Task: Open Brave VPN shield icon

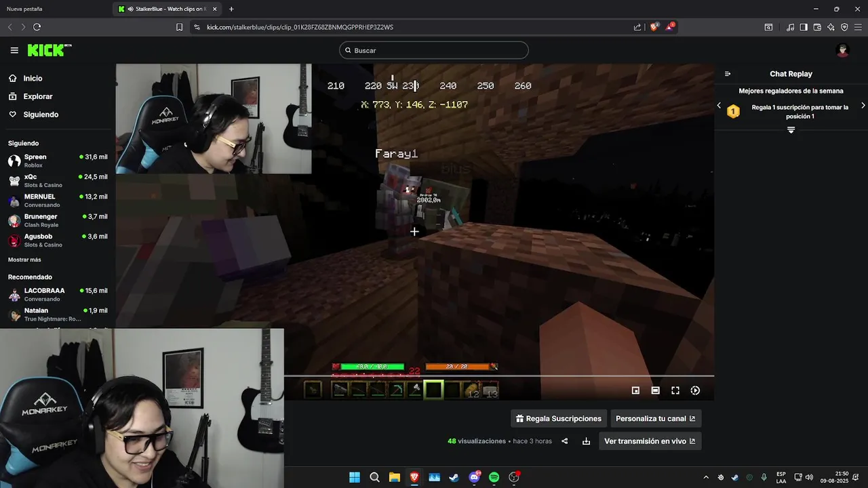Action: tap(844, 27)
